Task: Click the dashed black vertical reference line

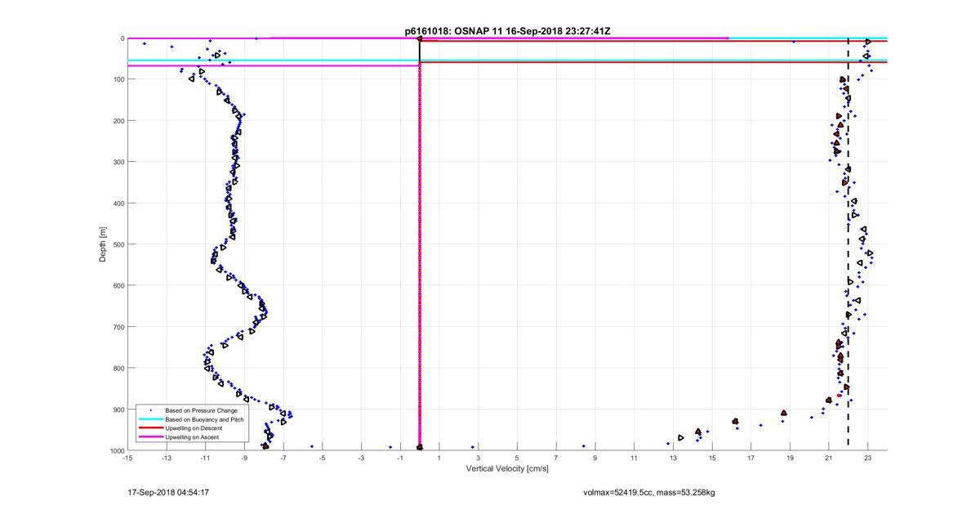Action: [849, 244]
